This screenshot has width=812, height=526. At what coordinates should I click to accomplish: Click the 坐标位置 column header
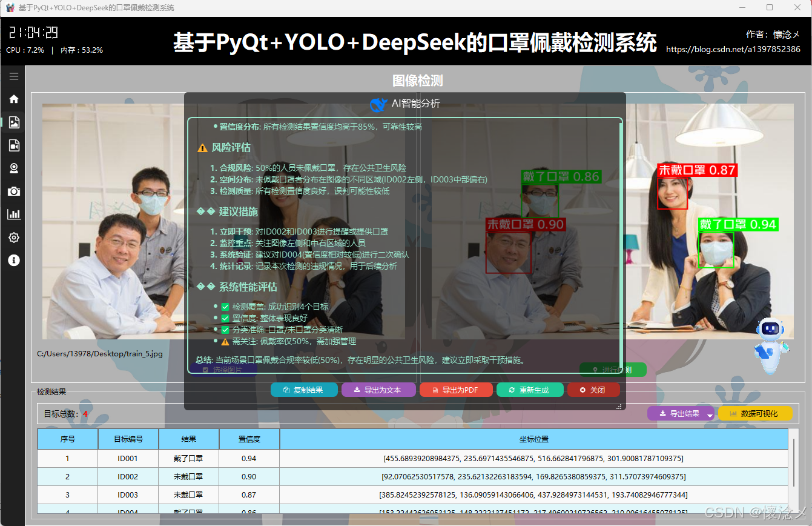(x=534, y=439)
